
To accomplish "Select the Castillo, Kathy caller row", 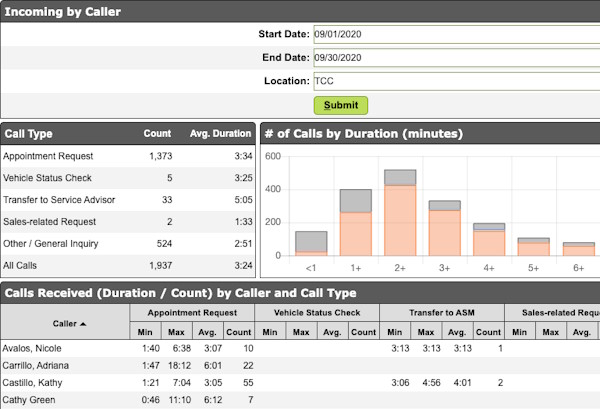I will [x=35, y=383].
